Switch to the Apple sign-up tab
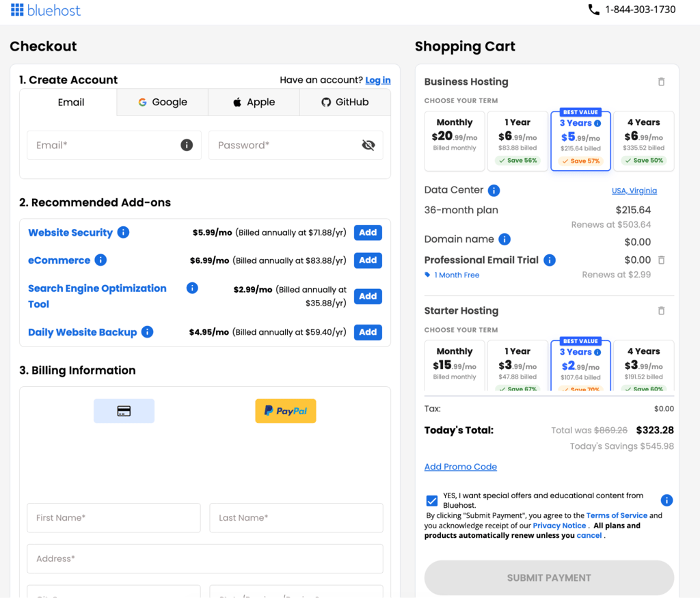 [254, 103]
